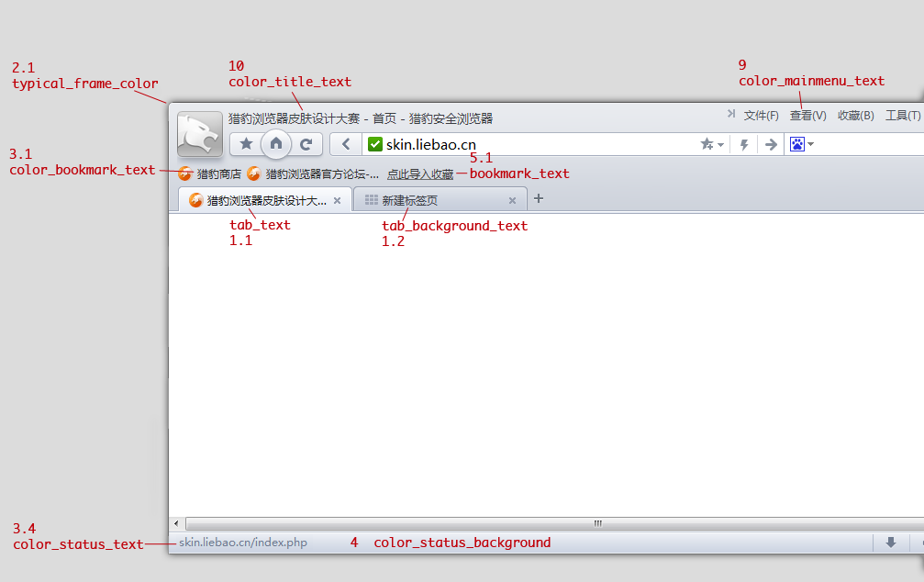Go to the home page button

point(276,143)
